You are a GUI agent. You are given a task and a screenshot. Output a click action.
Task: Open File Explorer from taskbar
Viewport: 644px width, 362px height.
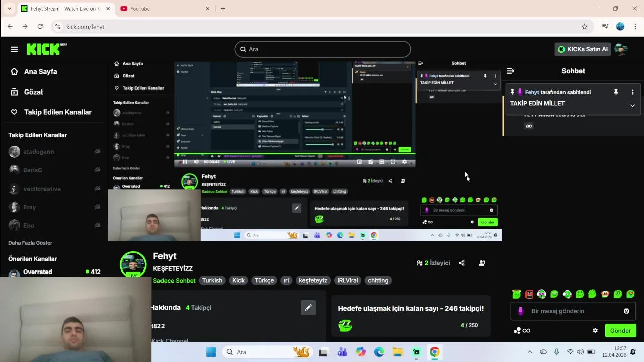tap(397, 352)
